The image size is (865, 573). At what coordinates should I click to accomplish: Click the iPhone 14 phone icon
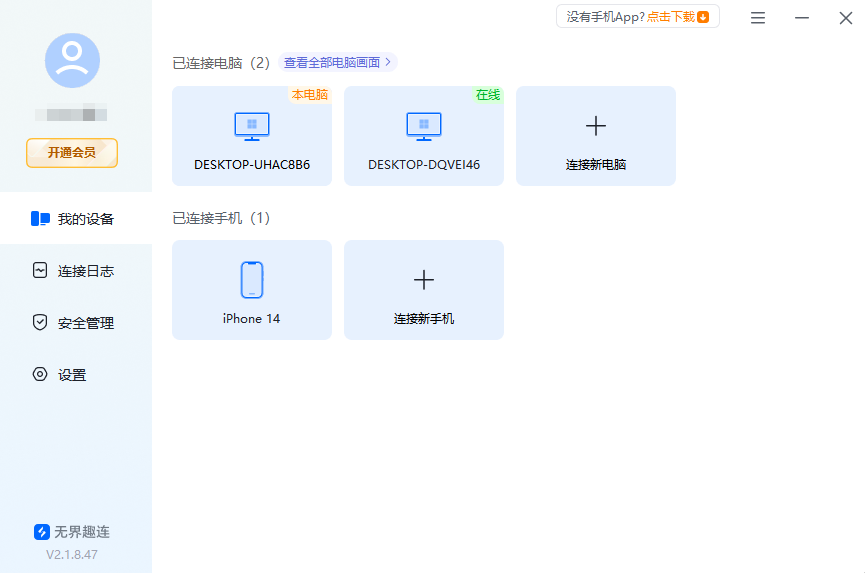252,280
